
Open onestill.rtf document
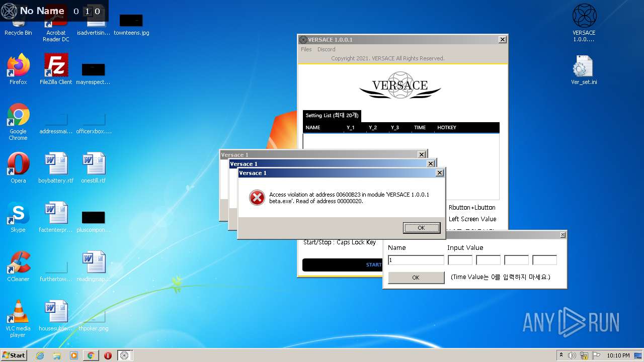click(x=94, y=168)
